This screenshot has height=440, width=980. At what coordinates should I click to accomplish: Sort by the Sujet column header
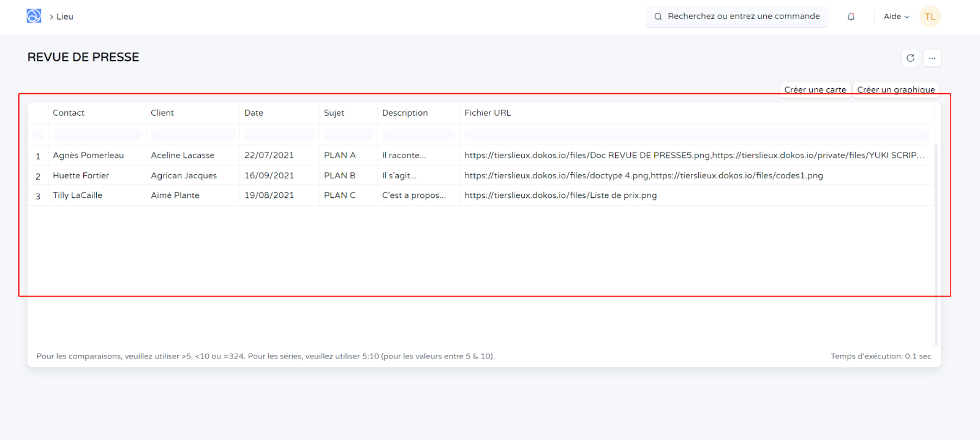tap(334, 113)
